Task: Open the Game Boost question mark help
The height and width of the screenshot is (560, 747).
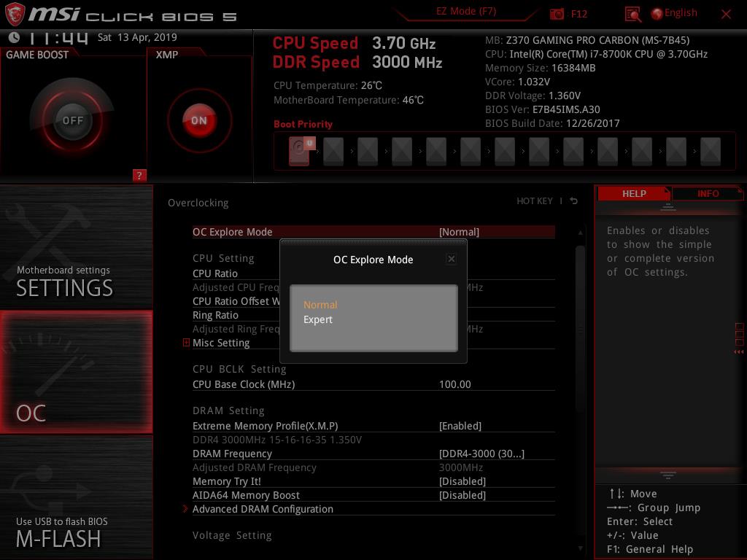Action: [139, 175]
